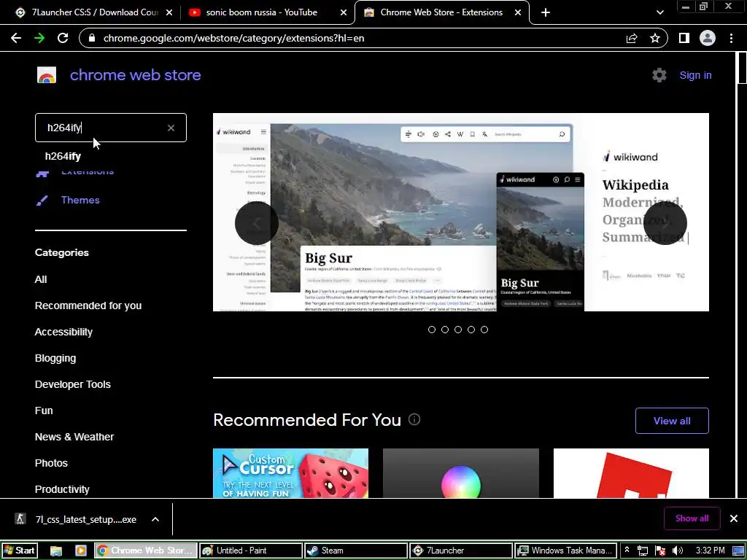Open the Chrome side panel
Screen dimensions: 747x560
click(684, 38)
